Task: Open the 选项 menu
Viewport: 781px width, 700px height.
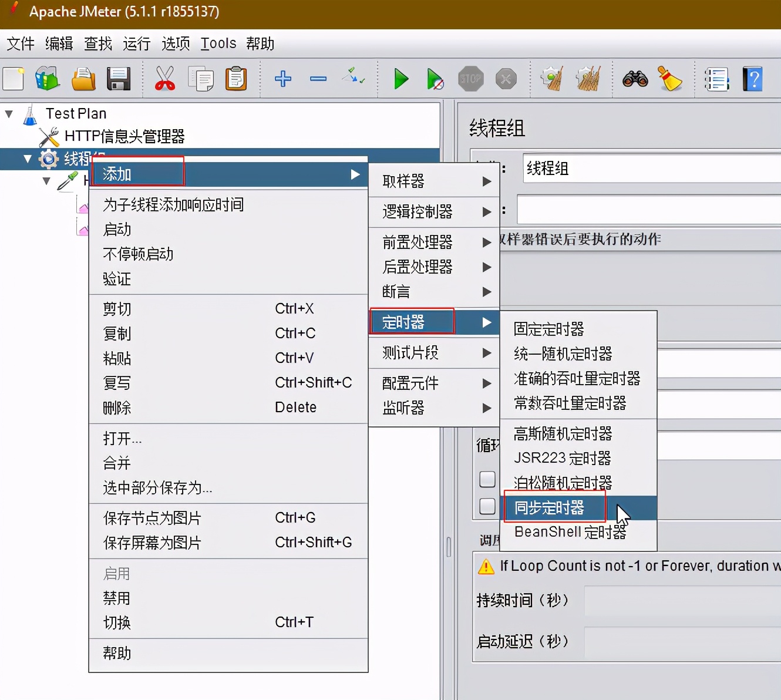Action: 176,43
